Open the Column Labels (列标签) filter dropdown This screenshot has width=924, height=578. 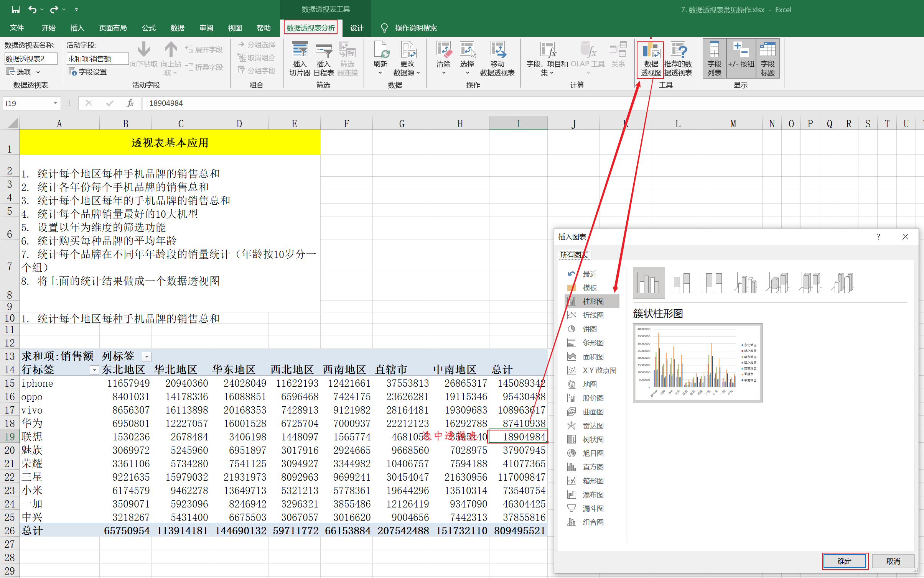click(147, 356)
